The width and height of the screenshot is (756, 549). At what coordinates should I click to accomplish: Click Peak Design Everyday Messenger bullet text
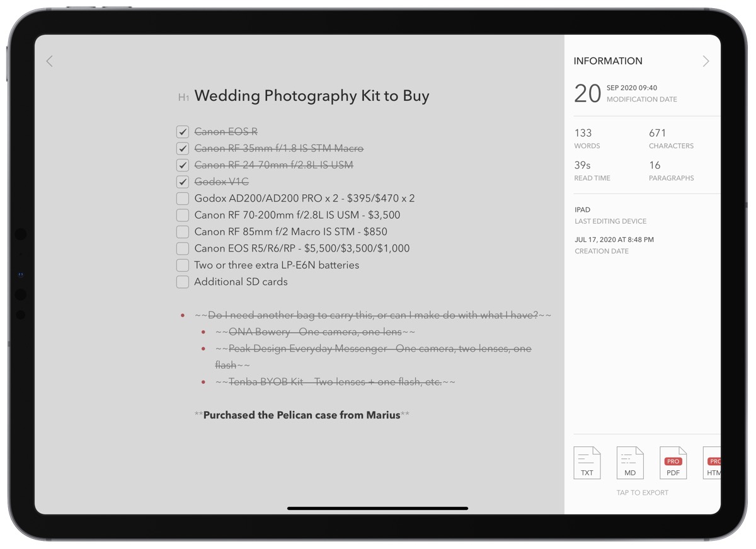[x=373, y=357]
